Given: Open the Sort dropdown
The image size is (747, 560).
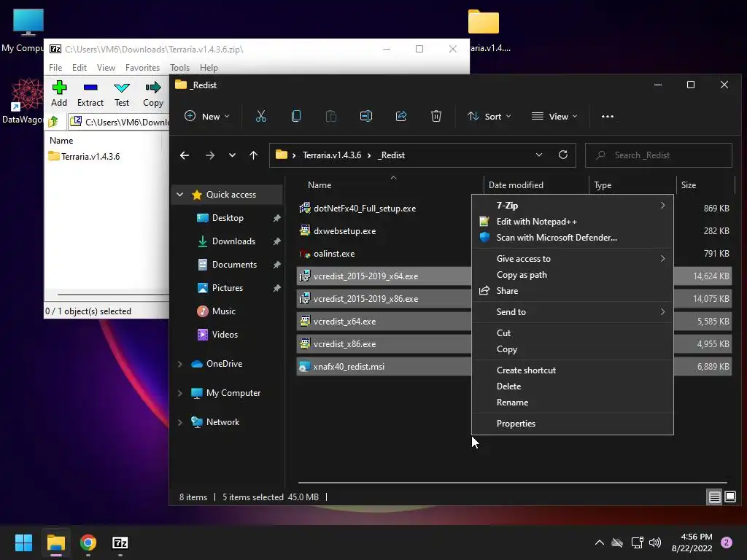Looking at the screenshot, I should [x=489, y=116].
